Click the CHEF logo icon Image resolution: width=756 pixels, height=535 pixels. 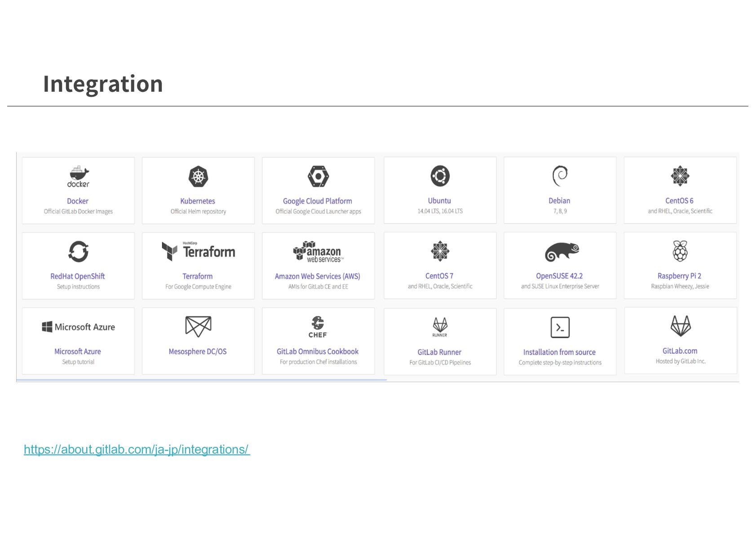click(x=318, y=327)
